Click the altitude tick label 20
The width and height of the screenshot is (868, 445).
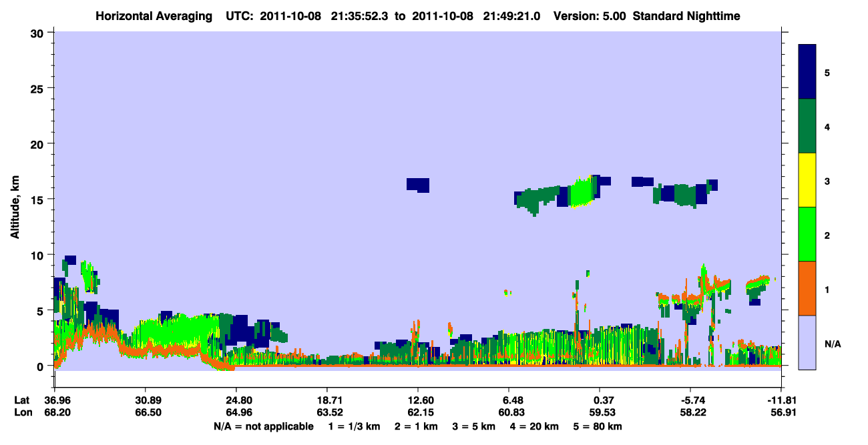[x=39, y=143]
